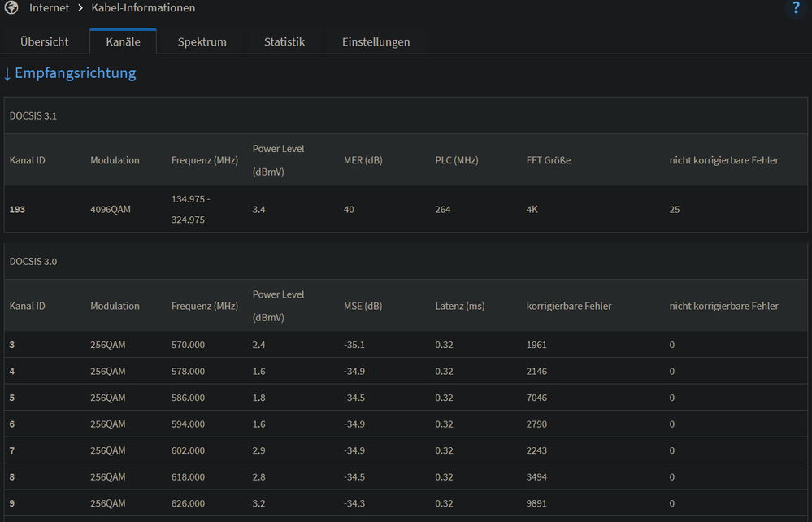Click frequency 618.000 for channel 8
Image resolution: width=812 pixels, height=522 pixels.
click(x=188, y=477)
